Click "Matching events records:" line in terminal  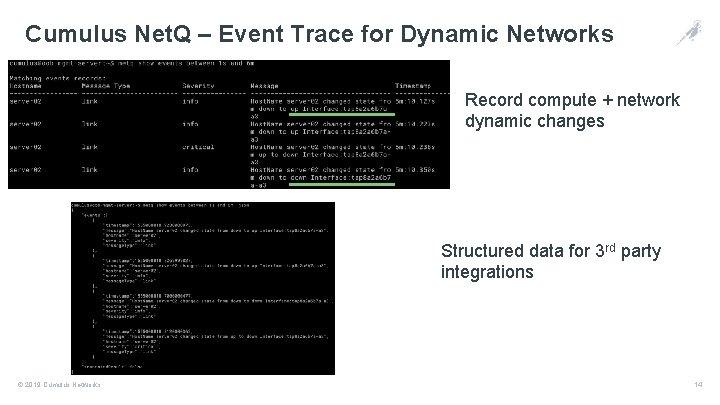pos(57,78)
